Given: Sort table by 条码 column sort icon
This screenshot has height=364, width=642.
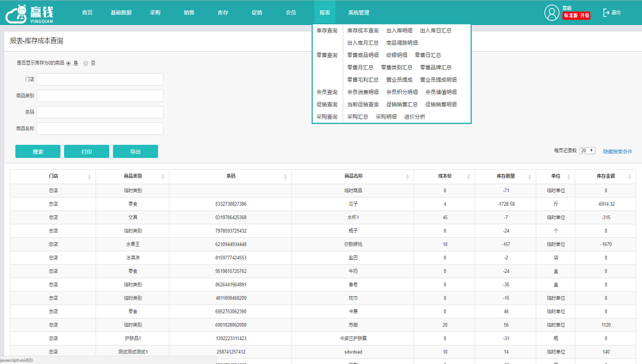Looking at the screenshot, I should 285,177.
